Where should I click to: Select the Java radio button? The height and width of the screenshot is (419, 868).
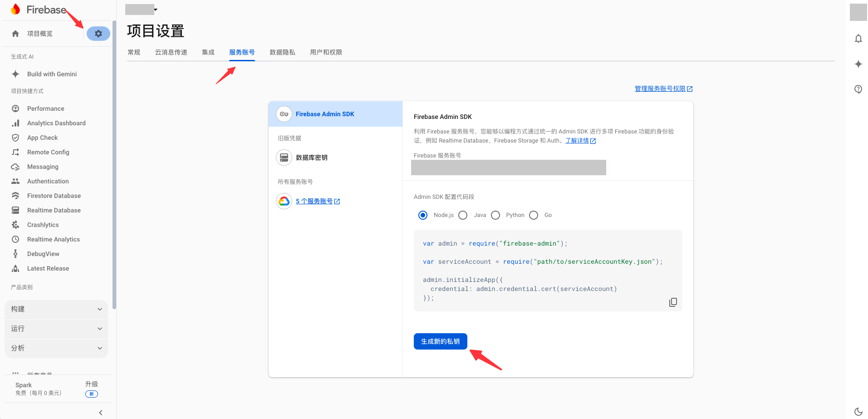point(463,215)
